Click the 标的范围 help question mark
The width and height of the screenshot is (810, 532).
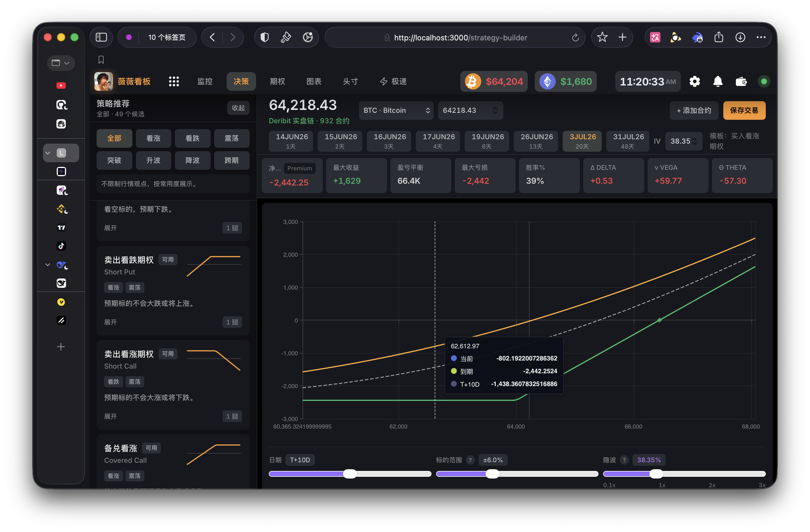pyautogui.click(x=470, y=460)
